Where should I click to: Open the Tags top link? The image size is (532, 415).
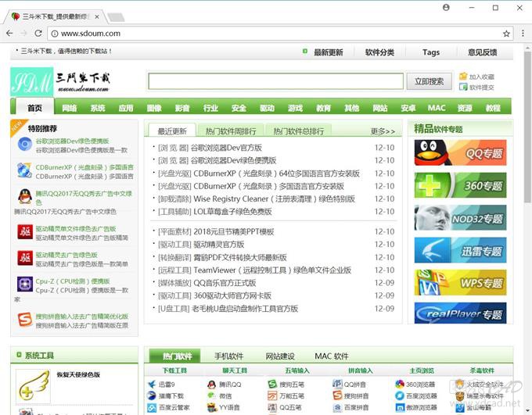pyautogui.click(x=431, y=52)
